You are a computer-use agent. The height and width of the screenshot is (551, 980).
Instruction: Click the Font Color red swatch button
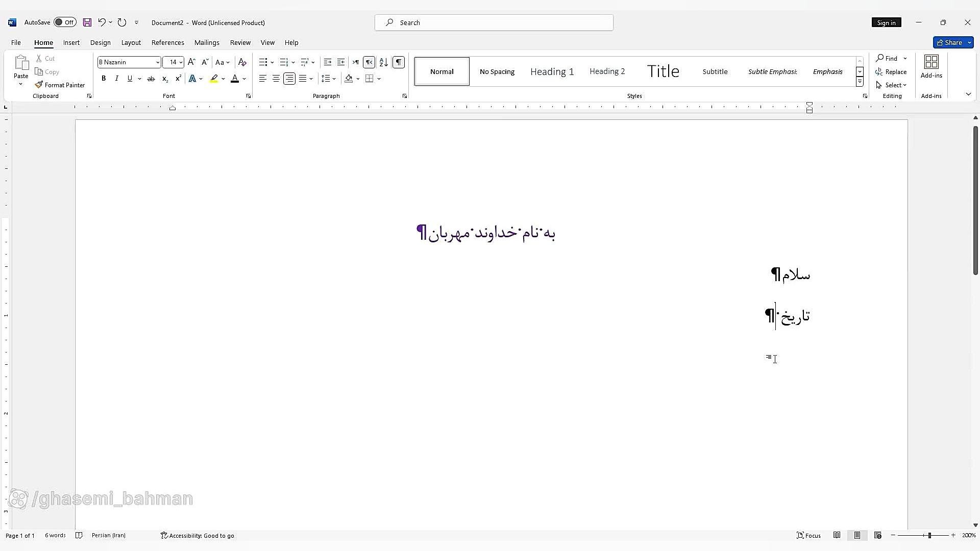point(235,79)
